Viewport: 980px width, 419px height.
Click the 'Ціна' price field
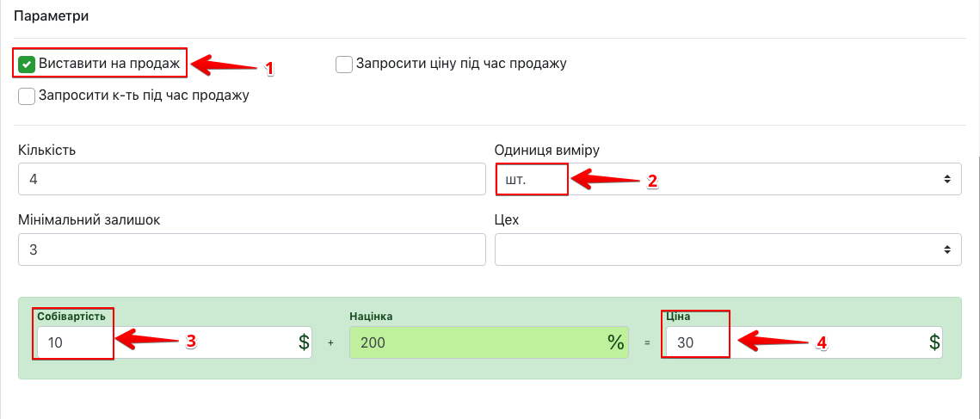pos(792,342)
